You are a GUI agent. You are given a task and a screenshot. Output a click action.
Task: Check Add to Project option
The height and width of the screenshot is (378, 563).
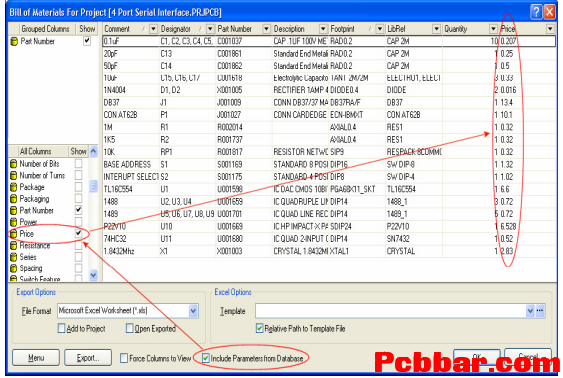(x=61, y=328)
